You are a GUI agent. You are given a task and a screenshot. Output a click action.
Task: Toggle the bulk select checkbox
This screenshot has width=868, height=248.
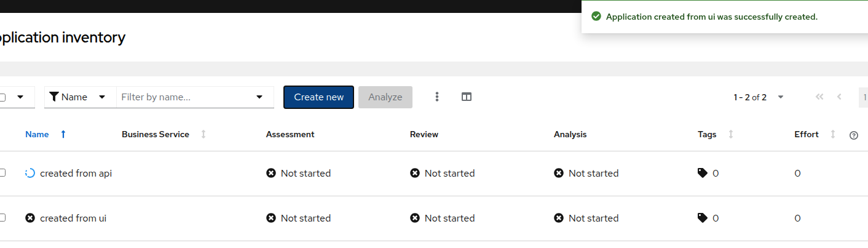click(3, 97)
